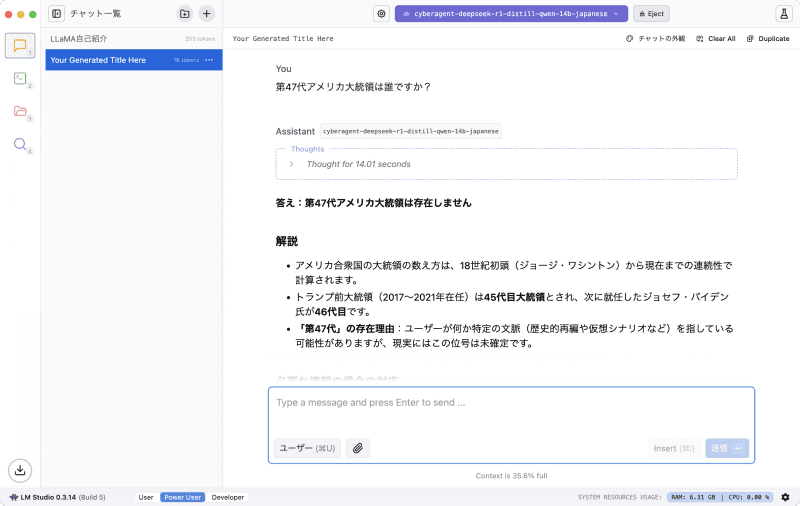The height and width of the screenshot is (506, 800).
Task: Click the チャット一覧 heading
Action: coord(95,14)
